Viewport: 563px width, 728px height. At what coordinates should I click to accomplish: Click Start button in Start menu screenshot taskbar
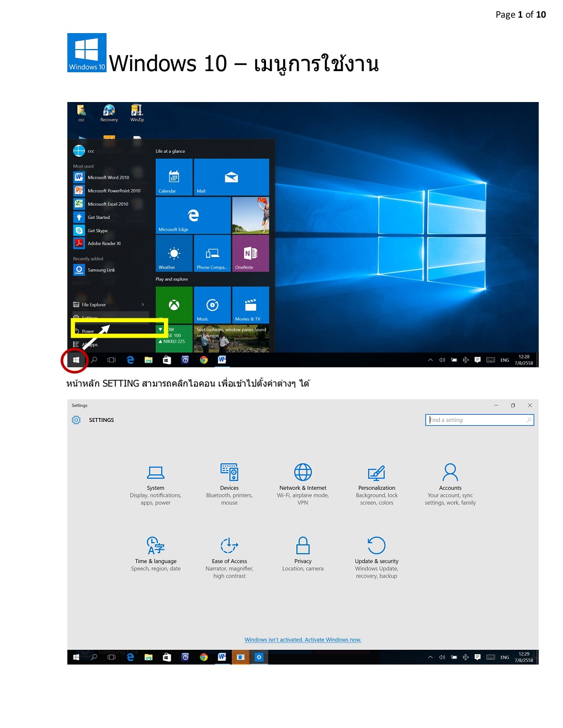tap(76, 360)
